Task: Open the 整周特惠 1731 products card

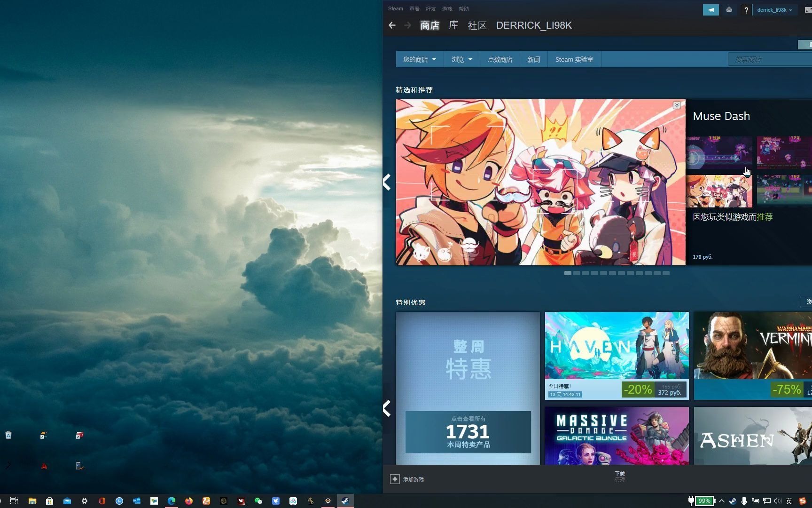Action: (x=468, y=388)
